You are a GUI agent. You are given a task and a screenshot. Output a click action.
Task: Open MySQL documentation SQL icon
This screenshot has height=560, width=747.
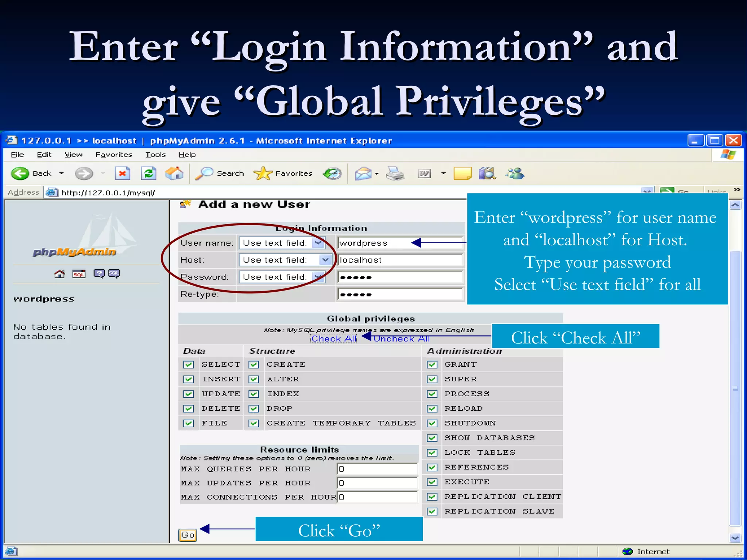pos(114,274)
